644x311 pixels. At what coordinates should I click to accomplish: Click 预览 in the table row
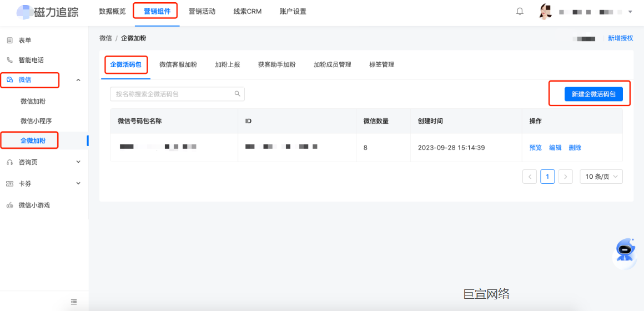pos(536,148)
